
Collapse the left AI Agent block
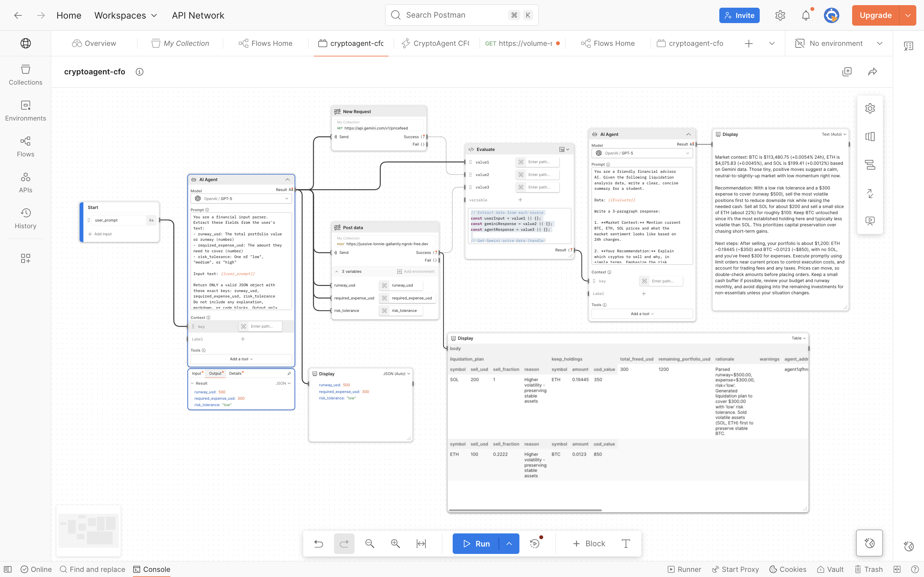click(287, 180)
